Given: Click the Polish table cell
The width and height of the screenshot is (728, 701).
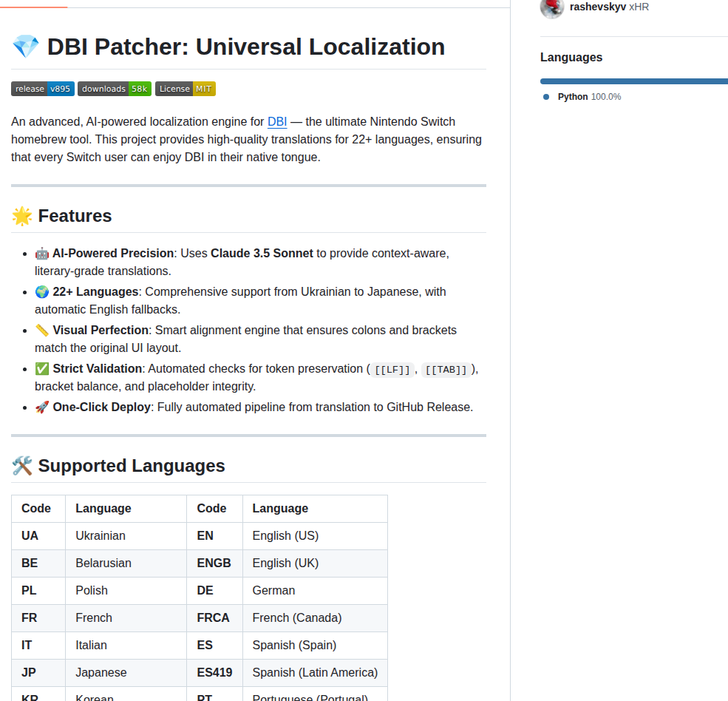Looking at the screenshot, I should coord(126,591).
